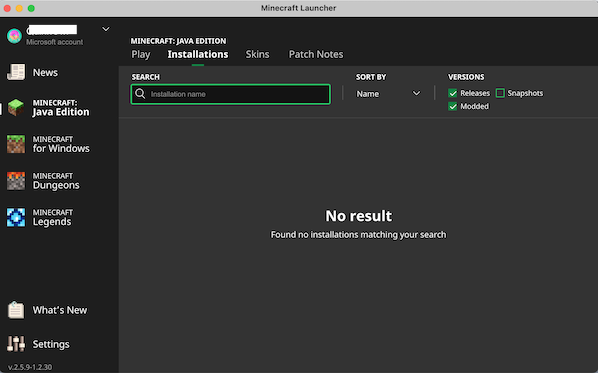Select Minecraft: Java Edition sidebar label
This screenshot has height=373, width=598.
[x=61, y=108]
